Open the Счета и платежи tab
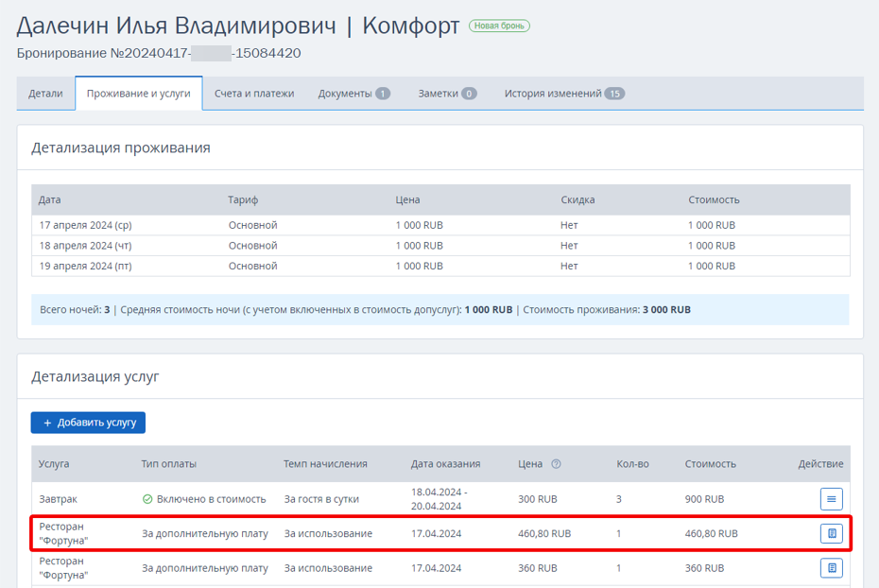 point(254,94)
